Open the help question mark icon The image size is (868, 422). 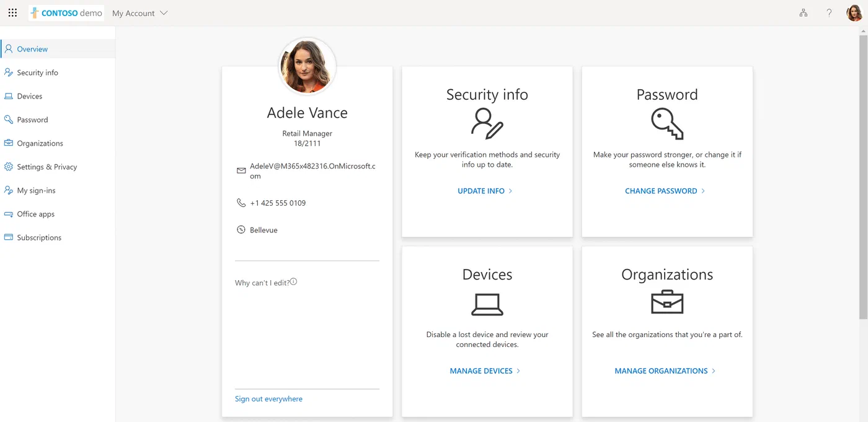829,13
